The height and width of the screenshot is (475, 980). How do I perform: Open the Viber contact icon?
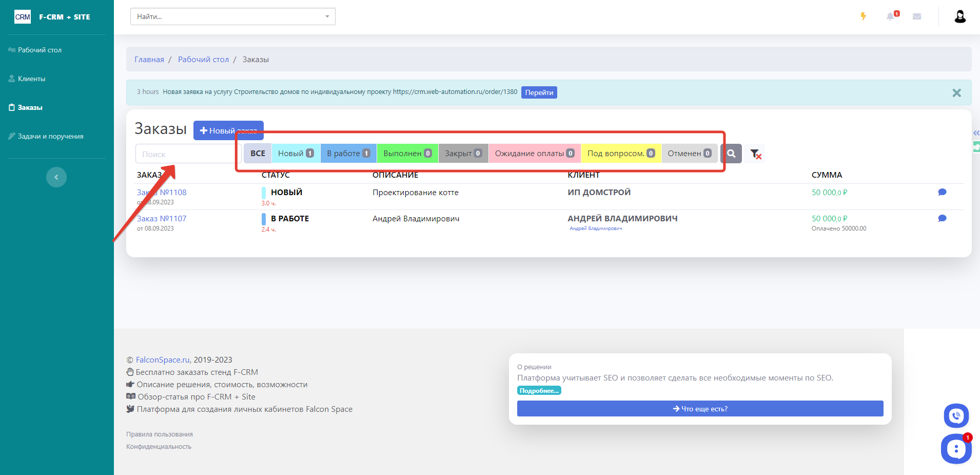coord(956,415)
